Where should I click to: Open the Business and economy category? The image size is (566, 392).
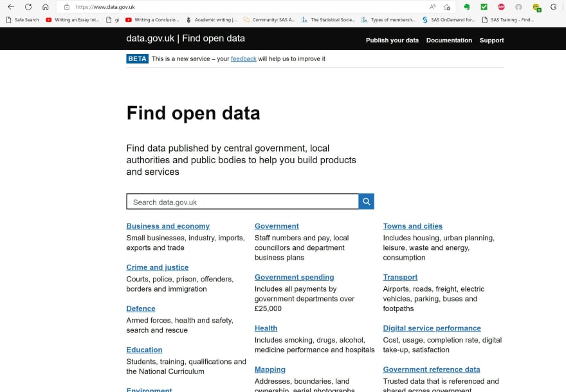[168, 226]
